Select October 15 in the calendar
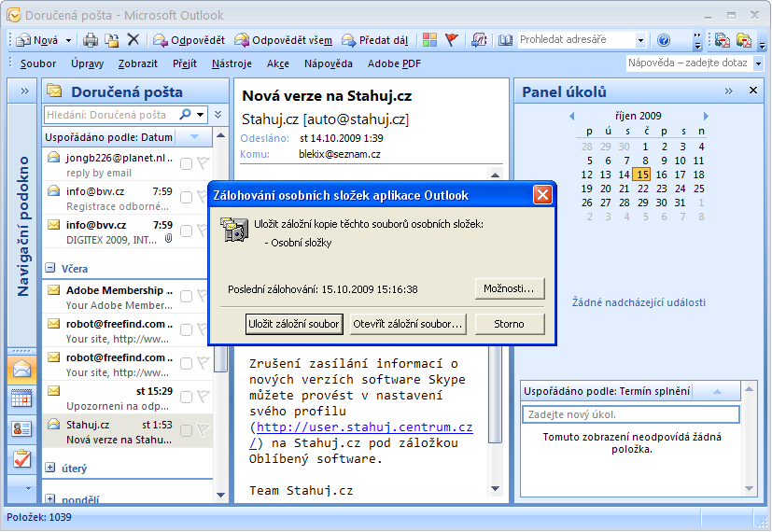Screen dimensions: 772x532 642,175
